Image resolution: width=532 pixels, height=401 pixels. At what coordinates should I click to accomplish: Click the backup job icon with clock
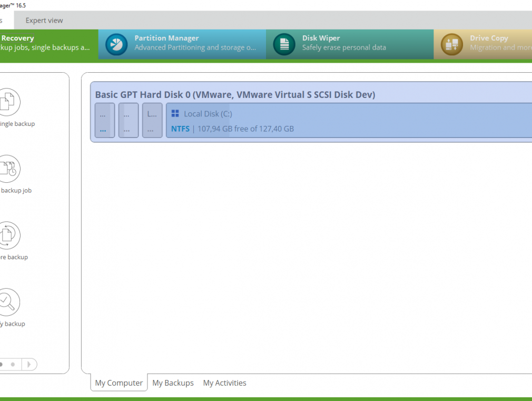point(7,169)
